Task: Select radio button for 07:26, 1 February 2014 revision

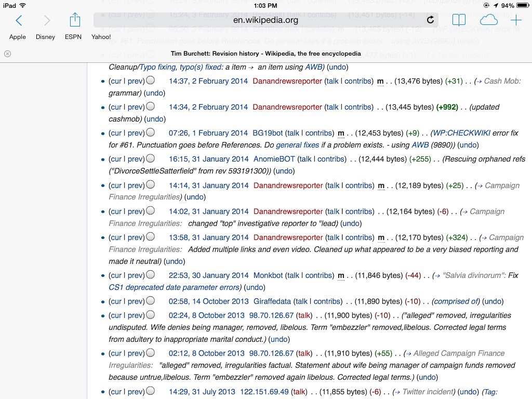Action: [150, 132]
